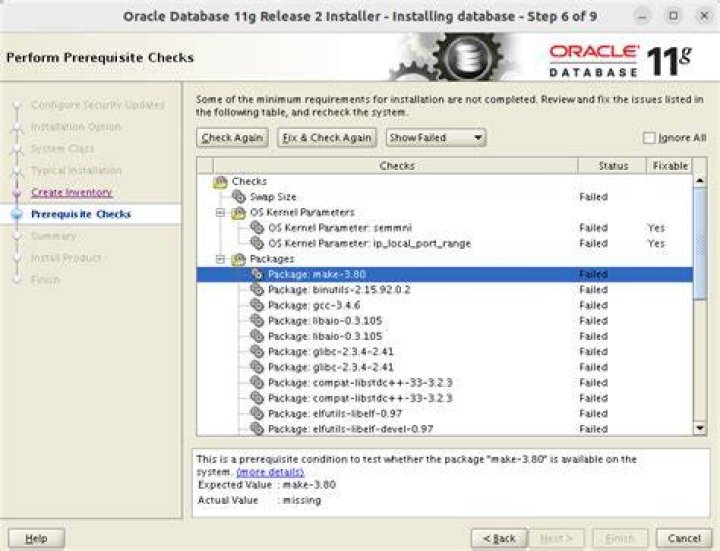Viewport: 720px width, 551px height.
Task: Click the elfutils-libelf-devel-0.97 package icon
Action: (257, 429)
